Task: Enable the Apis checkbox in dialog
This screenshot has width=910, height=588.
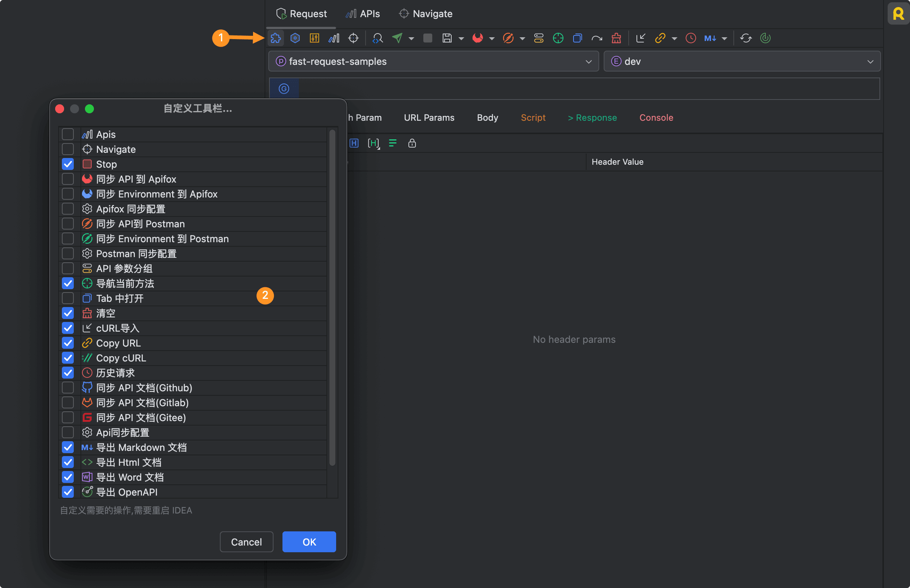Action: 67,135
